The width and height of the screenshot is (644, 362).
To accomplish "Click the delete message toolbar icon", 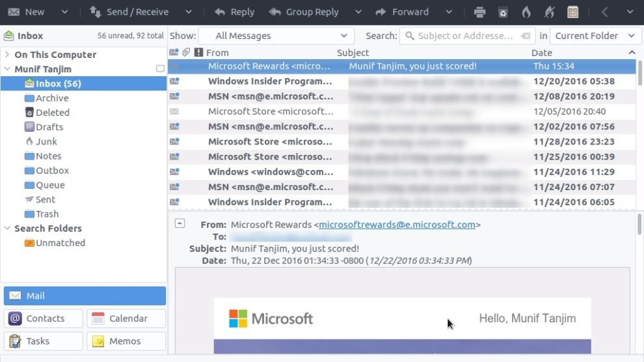I will pyautogui.click(x=503, y=12).
